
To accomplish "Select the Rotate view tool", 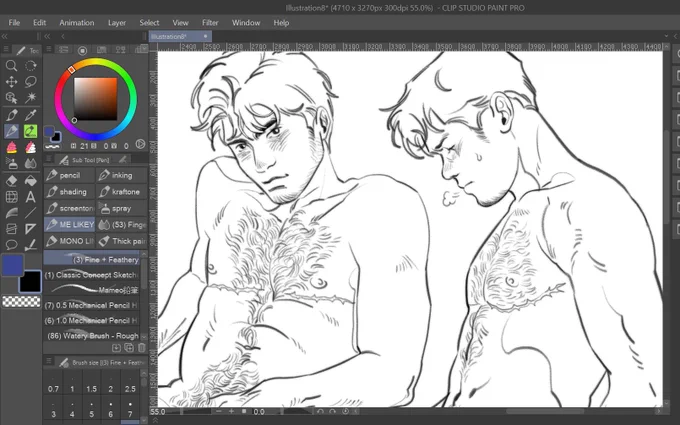I will click(x=30, y=65).
